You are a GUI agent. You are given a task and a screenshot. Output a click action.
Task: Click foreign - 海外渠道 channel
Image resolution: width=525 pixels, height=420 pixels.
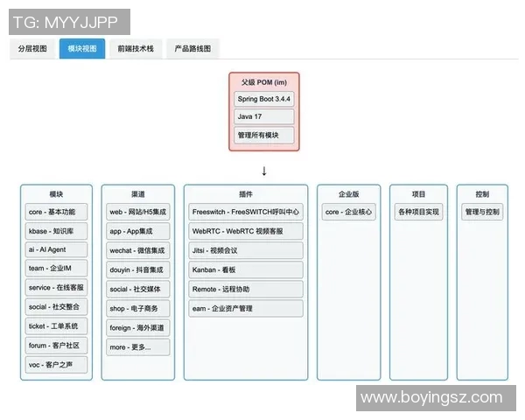(138, 328)
